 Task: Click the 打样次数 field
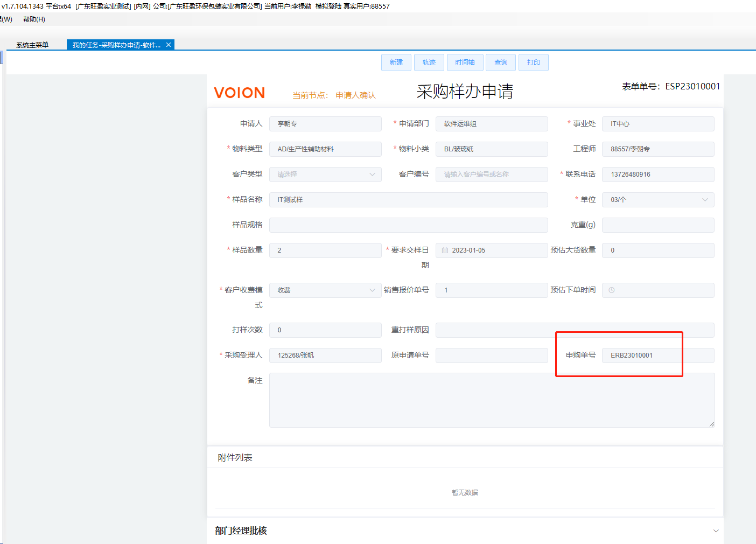325,330
